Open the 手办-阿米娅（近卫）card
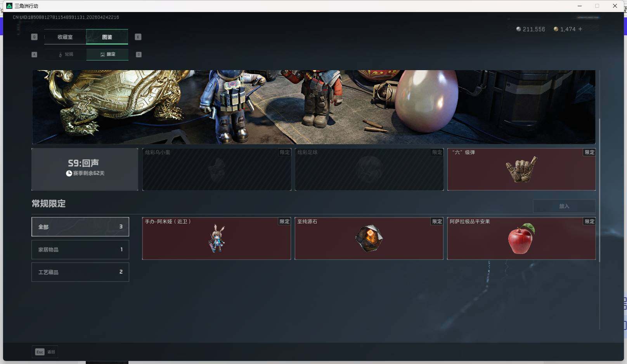The image size is (627, 364). click(217, 238)
